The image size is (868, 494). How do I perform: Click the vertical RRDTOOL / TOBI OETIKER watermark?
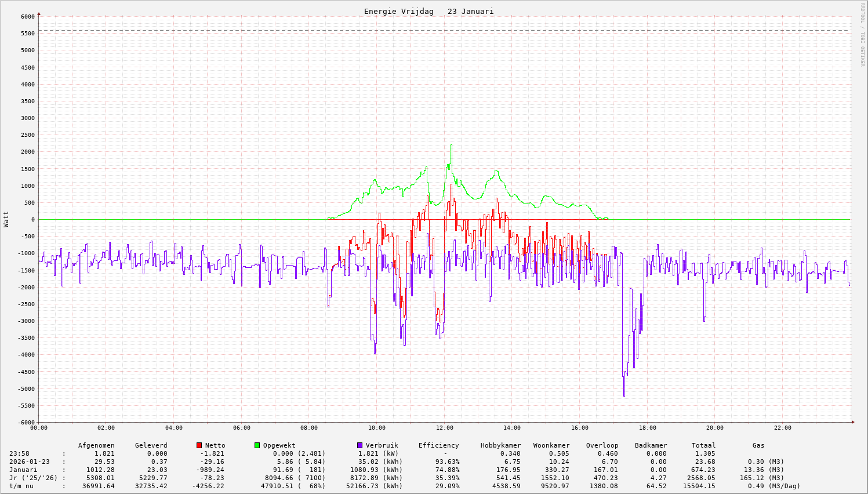pyautogui.click(x=862, y=34)
